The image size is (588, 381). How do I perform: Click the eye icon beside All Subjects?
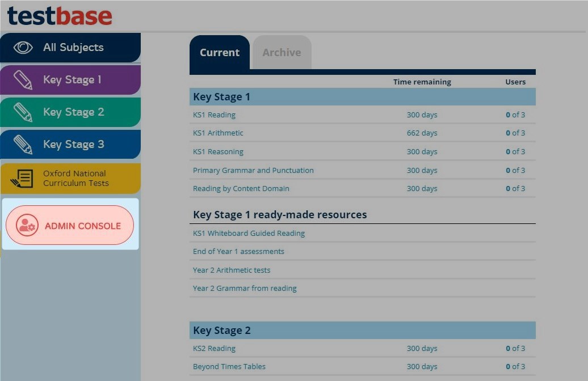point(23,48)
